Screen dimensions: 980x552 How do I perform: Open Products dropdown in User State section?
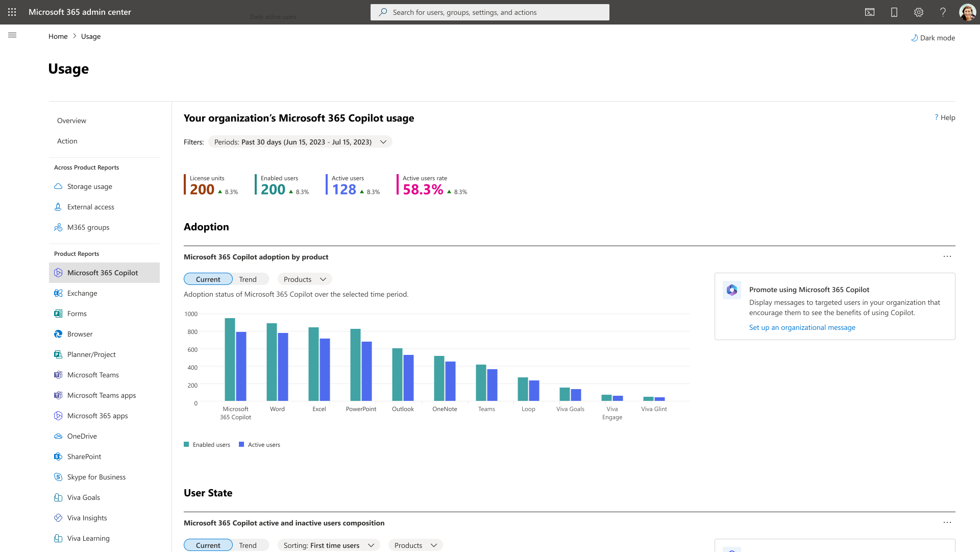415,545
